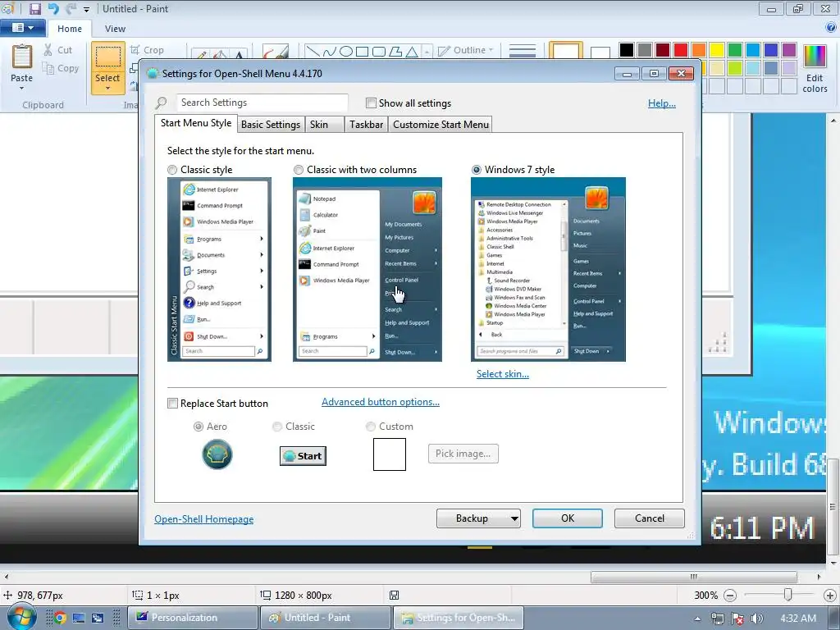Switch to the Customize Start Menu tab

click(x=441, y=125)
